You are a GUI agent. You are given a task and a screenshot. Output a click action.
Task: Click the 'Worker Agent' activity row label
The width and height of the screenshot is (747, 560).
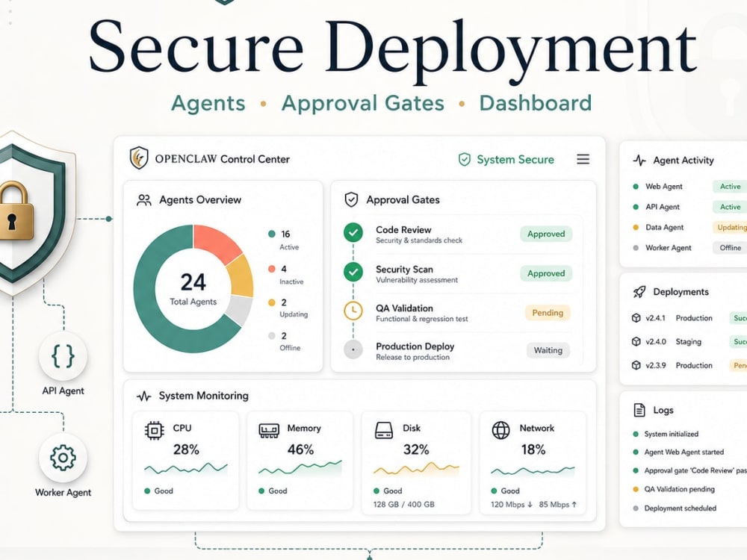tap(668, 248)
